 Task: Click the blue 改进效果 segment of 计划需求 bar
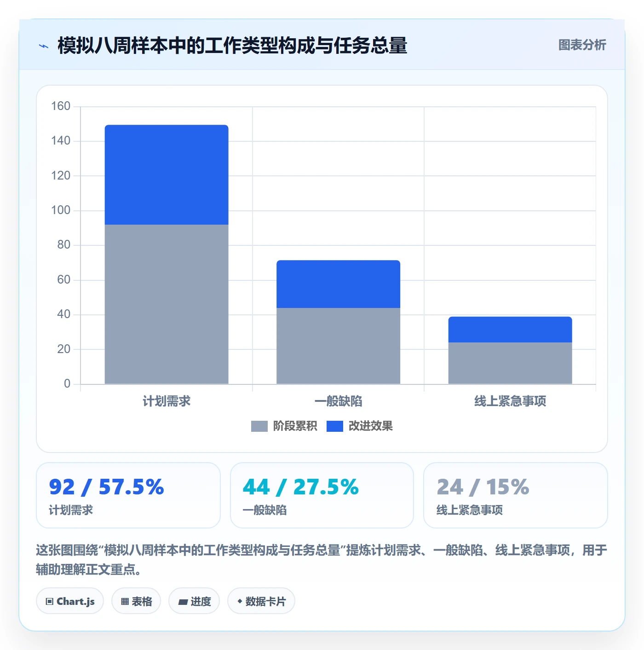167,175
